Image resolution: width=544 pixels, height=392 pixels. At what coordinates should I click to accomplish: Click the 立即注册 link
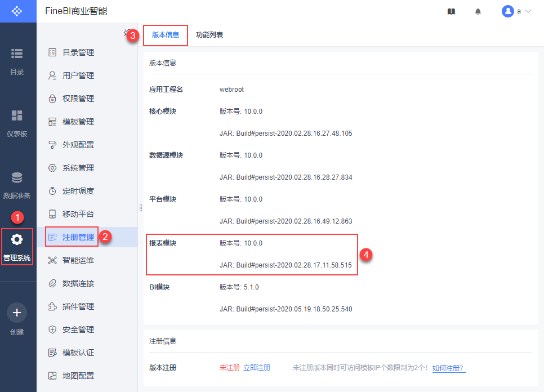(x=257, y=368)
